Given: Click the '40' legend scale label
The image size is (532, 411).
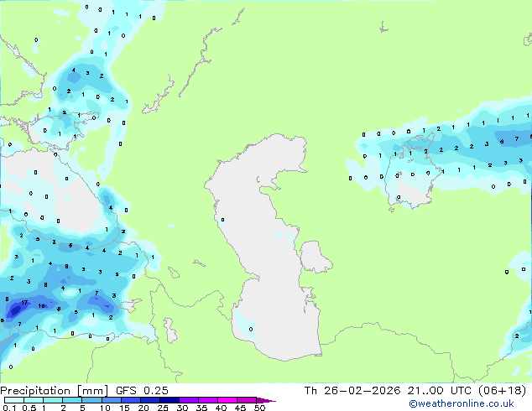Looking at the screenshot, I should 221,408.
